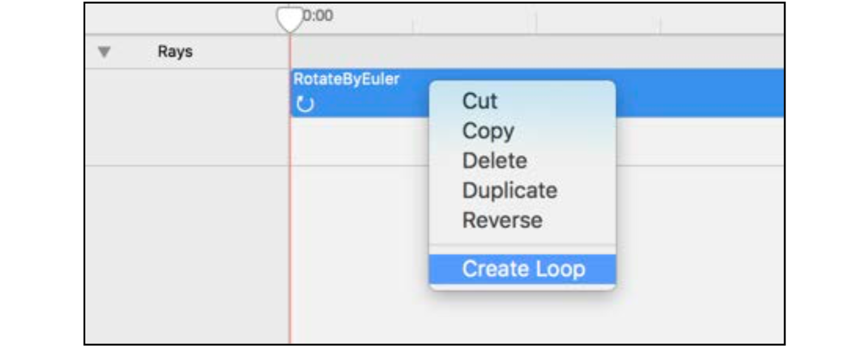The height and width of the screenshot is (349, 868).
Task: Click the rightmost tick mark on the ruler
Action: [x=660, y=26]
